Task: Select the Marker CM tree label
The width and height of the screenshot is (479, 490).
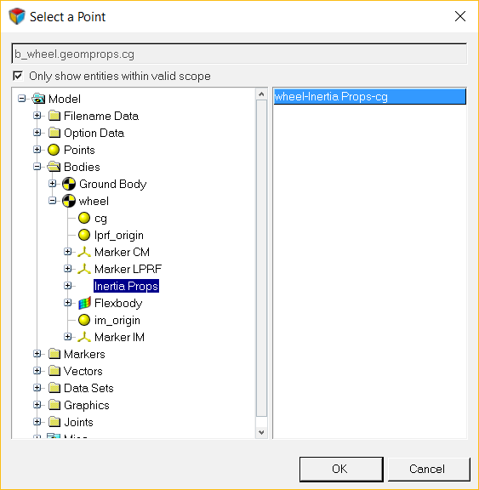Action: pos(122,252)
